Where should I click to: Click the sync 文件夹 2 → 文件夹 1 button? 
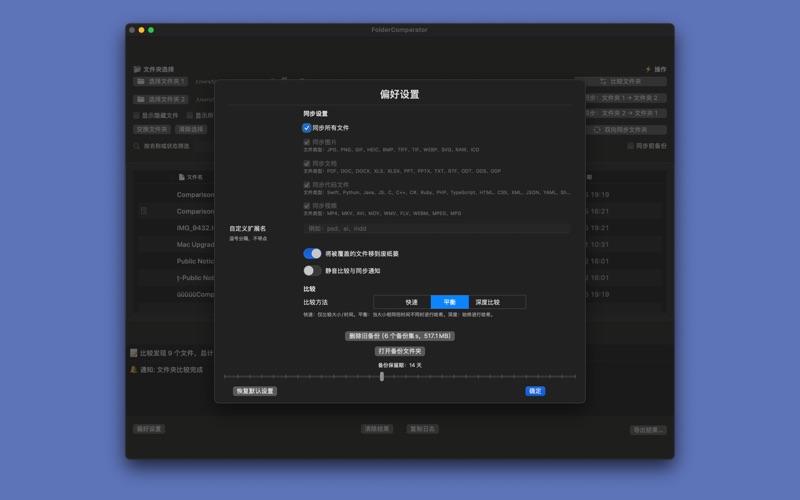click(x=626, y=113)
